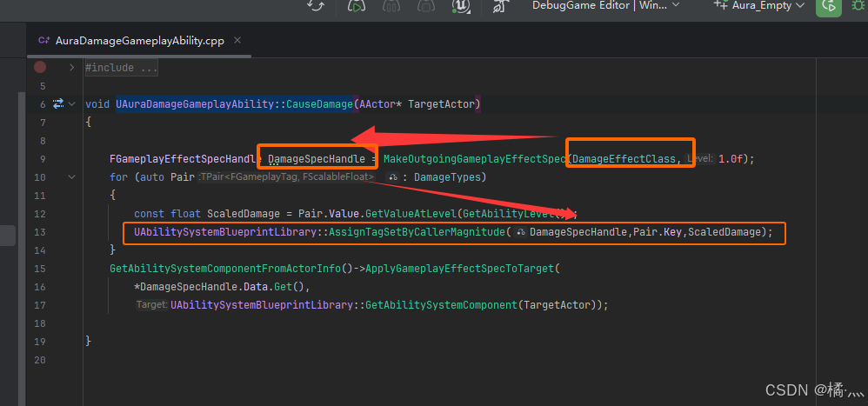Click '*DamageSpecHandle.Data.Get()' on line 16
Screen dimensions: 868x406
pyautogui.click(x=218, y=287)
